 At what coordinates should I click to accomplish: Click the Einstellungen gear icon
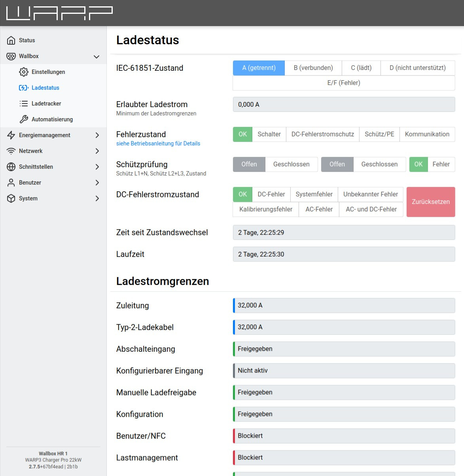click(24, 72)
